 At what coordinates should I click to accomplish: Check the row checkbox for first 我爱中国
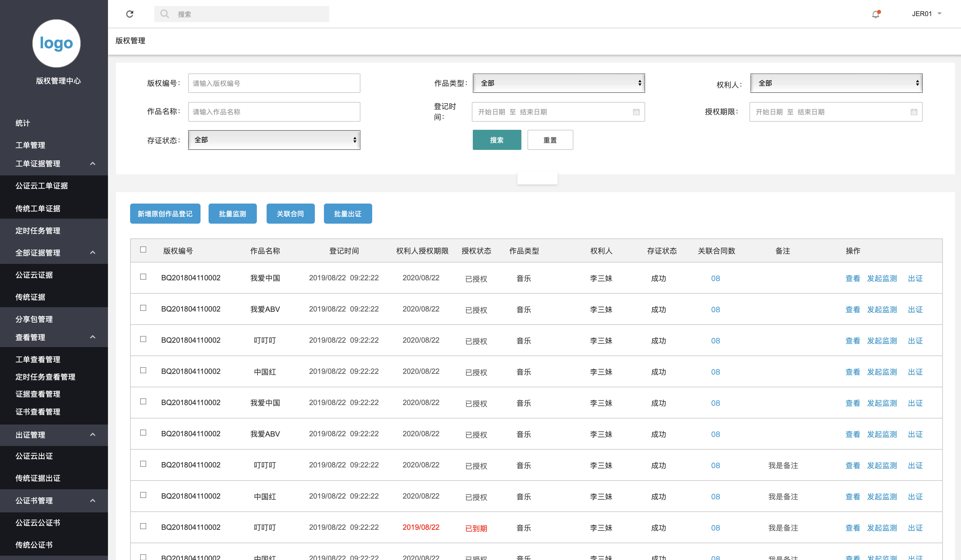tap(143, 277)
